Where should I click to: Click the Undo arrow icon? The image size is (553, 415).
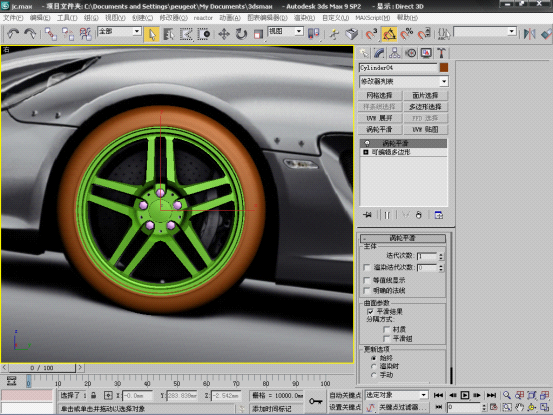point(13,34)
